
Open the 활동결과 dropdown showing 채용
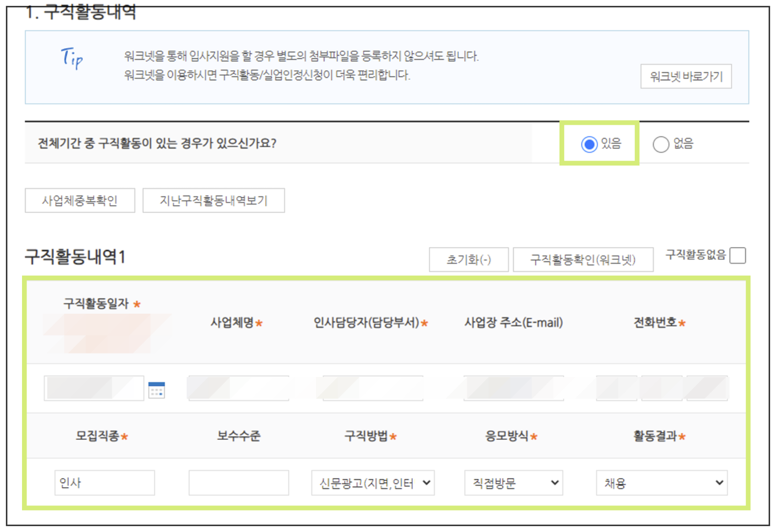tap(662, 482)
